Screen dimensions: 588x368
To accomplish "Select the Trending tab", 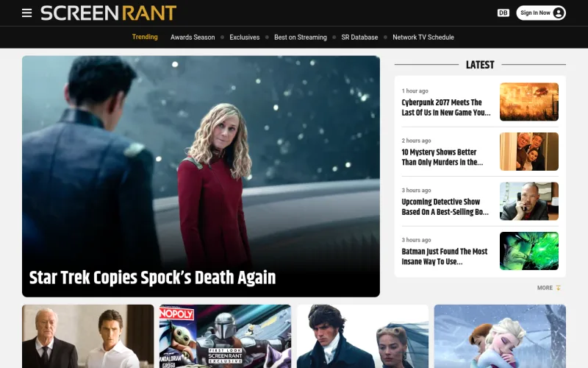I will coord(145,37).
